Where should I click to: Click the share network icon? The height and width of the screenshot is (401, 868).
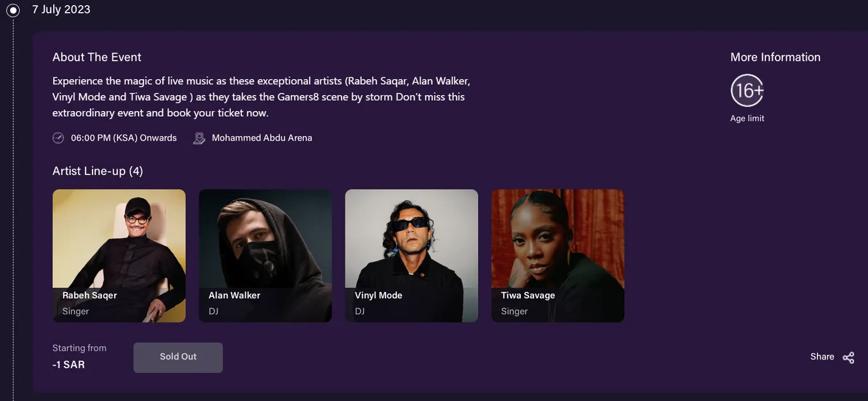[848, 358]
